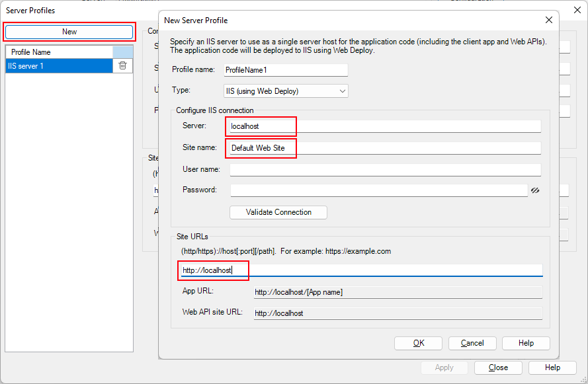
Task: Cancel the New Server Profile dialog
Action: click(x=472, y=343)
